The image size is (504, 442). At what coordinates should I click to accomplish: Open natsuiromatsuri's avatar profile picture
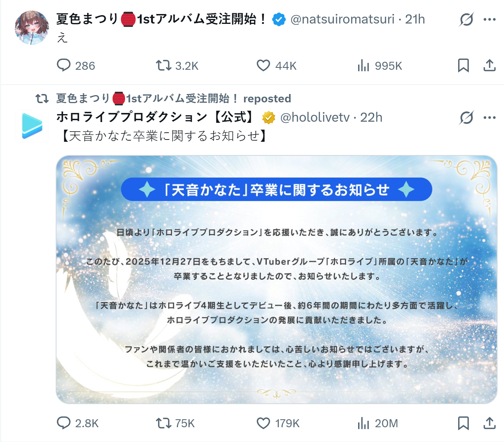[32, 28]
